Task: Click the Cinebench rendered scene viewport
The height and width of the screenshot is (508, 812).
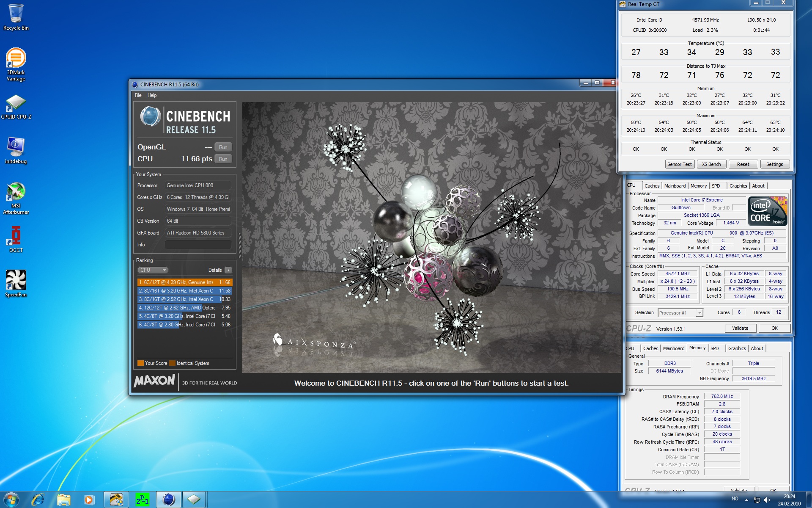Action: pyautogui.click(x=432, y=237)
